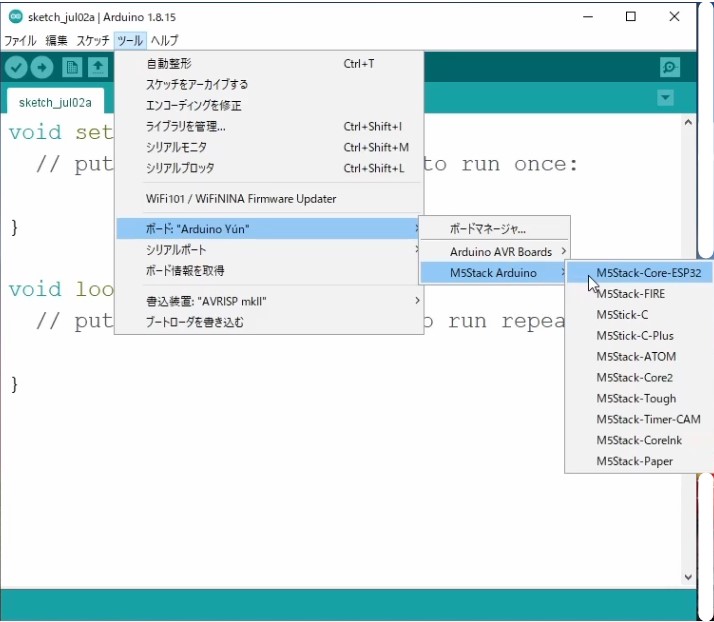Select the M5Stack-Core-ESP32 board
Screen dimensions: 714x622
point(639,273)
